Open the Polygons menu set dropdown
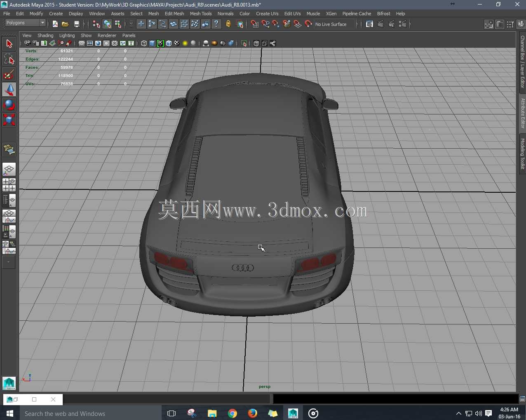 tap(25, 23)
